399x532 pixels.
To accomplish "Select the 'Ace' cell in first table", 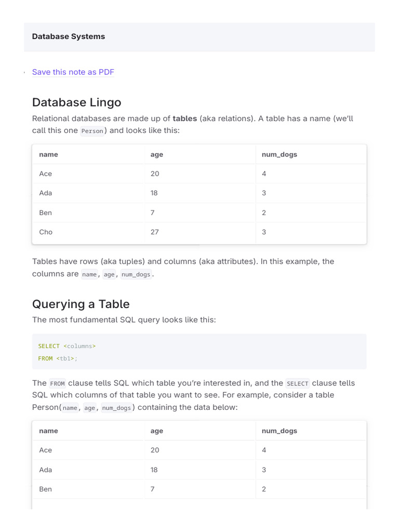I will point(46,174).
